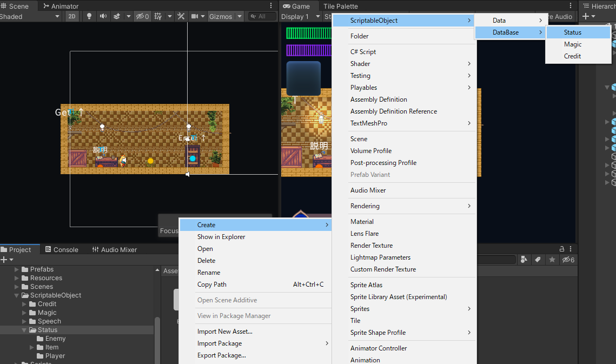Click the scene camera settings icon
This screenshot has height=364, width=616.
[195, 16]
